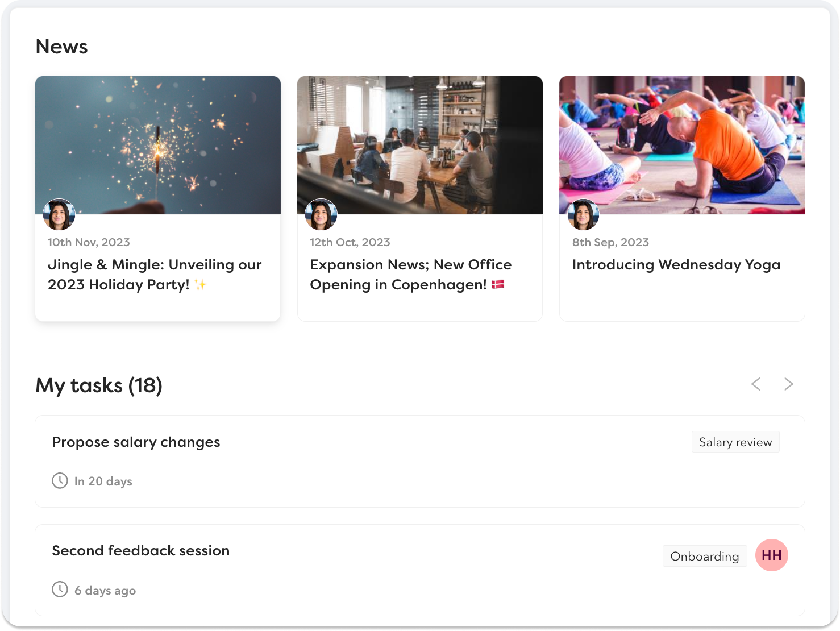Viewport: 840px width, 631px height.
Task: Open the Propose salary changes task
Action: (x=420, y=461)
